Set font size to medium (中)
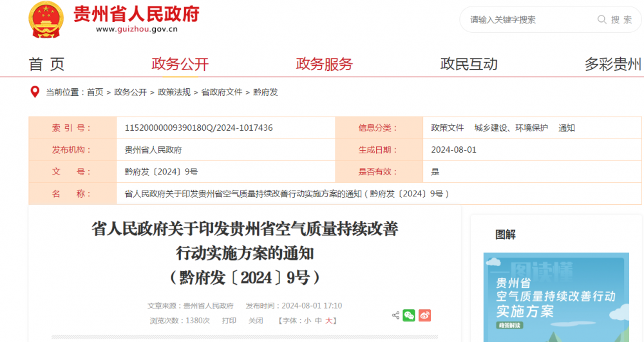The image size is (644, 342). click(x=318, y=321)
